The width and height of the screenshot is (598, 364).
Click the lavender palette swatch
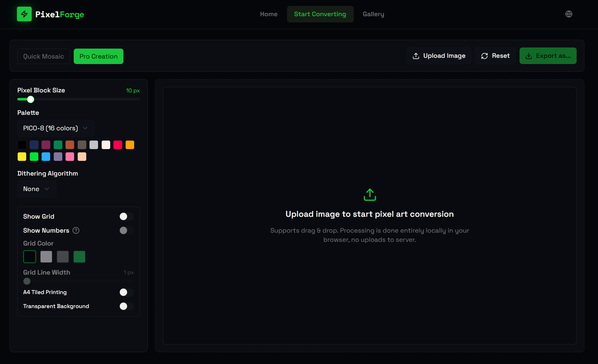(58, 157)
